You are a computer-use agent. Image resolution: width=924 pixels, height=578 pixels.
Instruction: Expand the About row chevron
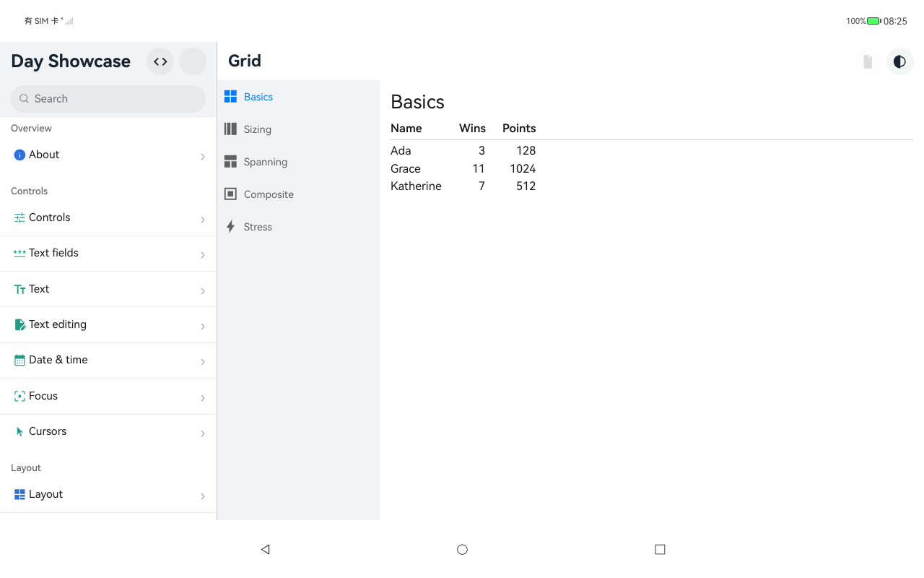pyautogui.click(x=203, y=157)
